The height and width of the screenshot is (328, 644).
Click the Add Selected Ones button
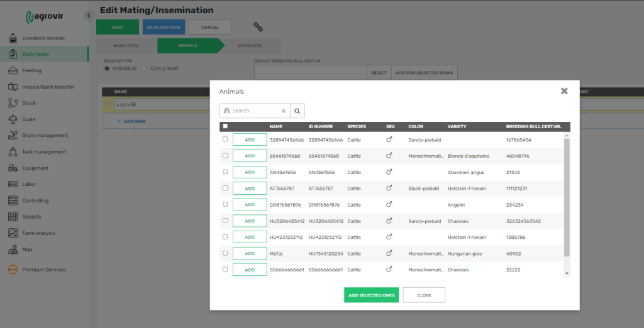371,295
